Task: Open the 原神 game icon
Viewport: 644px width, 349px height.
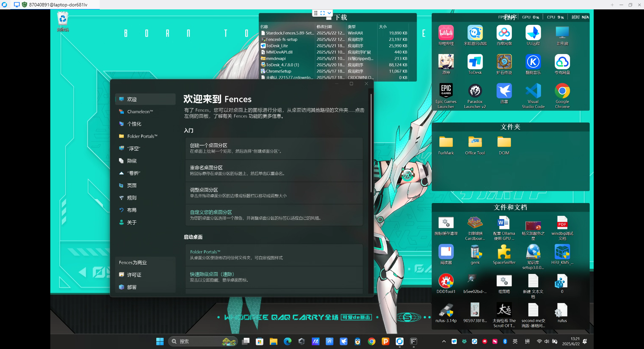Action: [x=446, y=62]
